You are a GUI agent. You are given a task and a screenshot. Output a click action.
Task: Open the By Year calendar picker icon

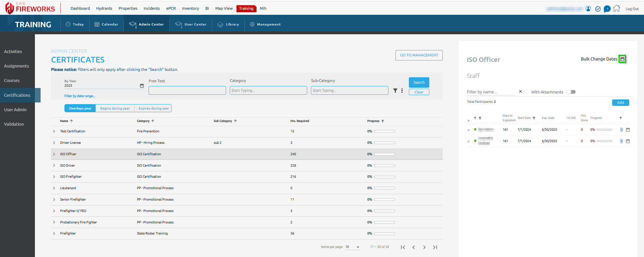coord(142,86)
